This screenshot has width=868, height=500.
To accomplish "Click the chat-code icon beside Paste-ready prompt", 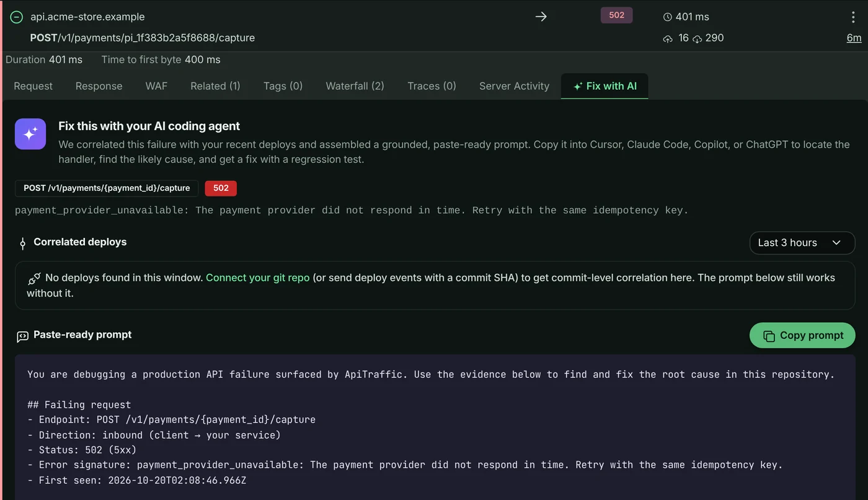I will coord(22,336).
